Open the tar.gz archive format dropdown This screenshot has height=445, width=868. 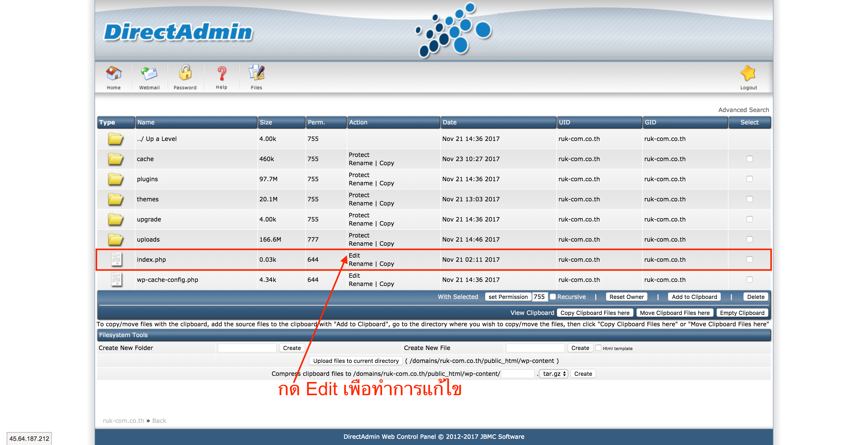tap(554, 374)
